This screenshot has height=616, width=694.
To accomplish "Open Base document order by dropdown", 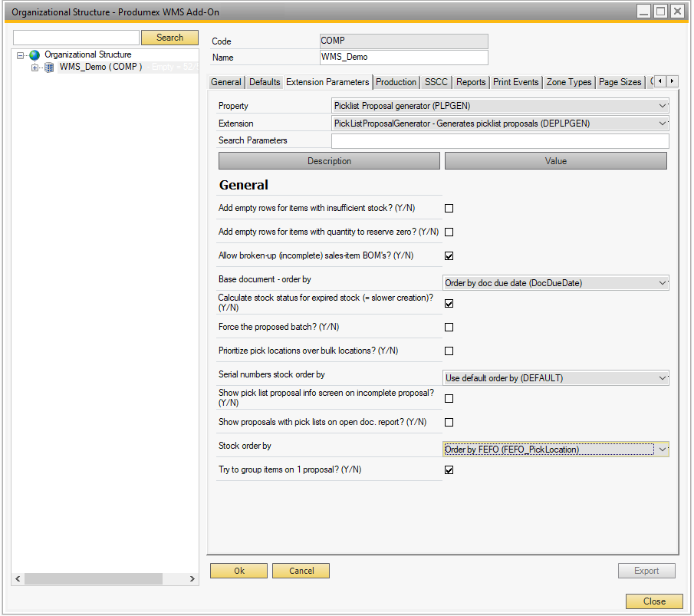I will tap(663, 283).
